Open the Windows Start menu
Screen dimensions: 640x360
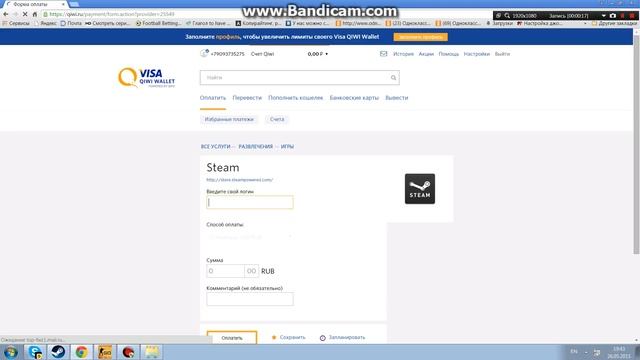click(x=11, y=352)
